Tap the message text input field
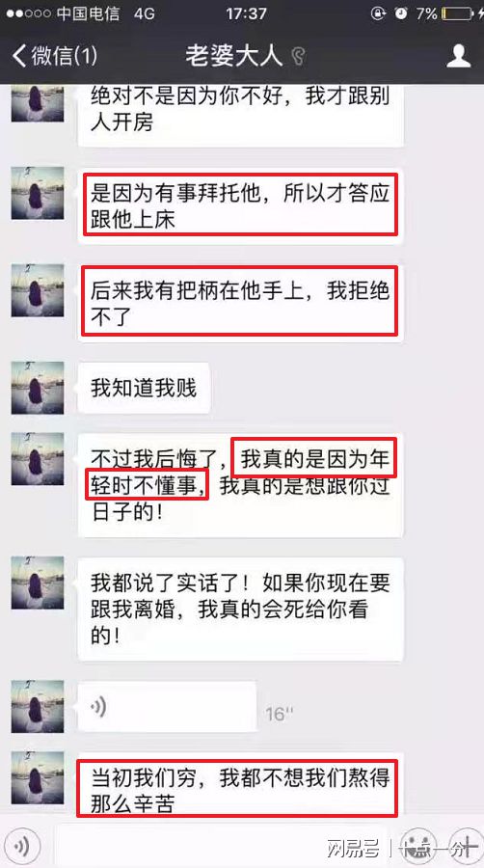Viewport: 484px width, 868px height. 224,845
